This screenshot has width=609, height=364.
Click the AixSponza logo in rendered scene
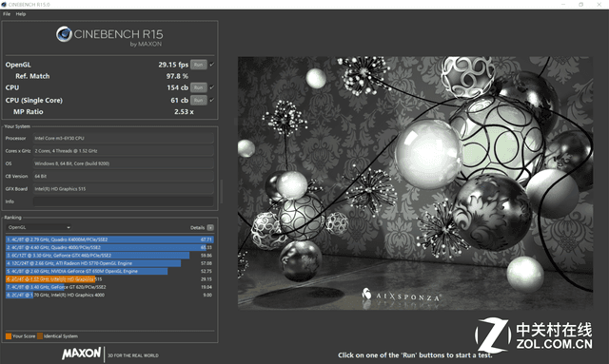[x=402, y=296]
